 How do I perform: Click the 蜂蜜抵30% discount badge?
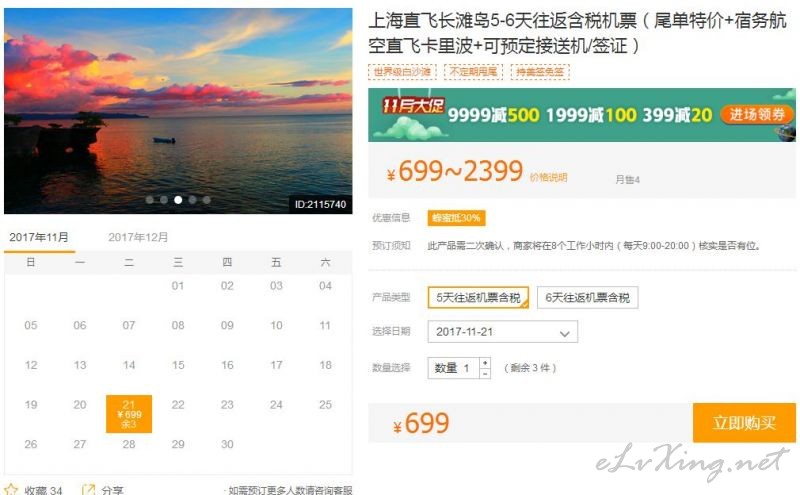pyautogui.click(x=456, y=218)
